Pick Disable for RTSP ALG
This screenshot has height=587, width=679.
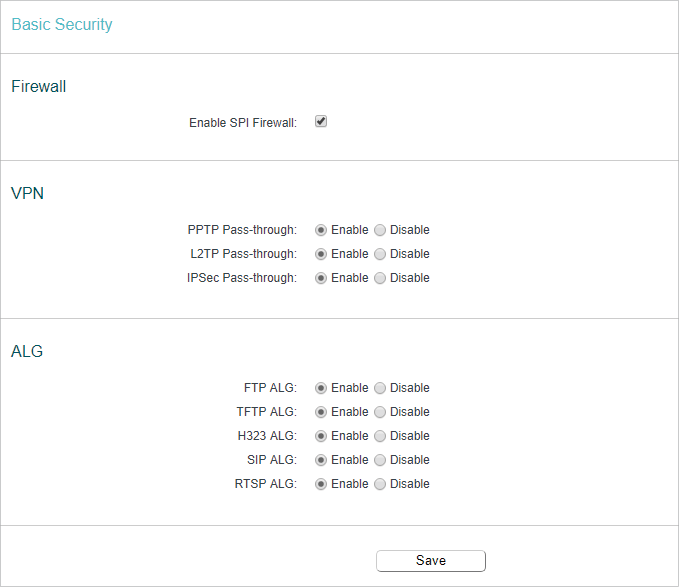coord(380,484)
